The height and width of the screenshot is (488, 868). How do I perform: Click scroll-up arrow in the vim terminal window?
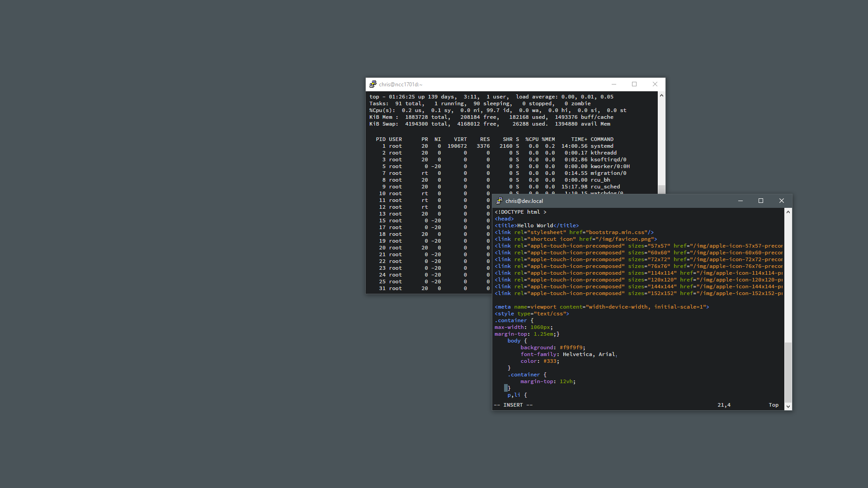(788, 212)
